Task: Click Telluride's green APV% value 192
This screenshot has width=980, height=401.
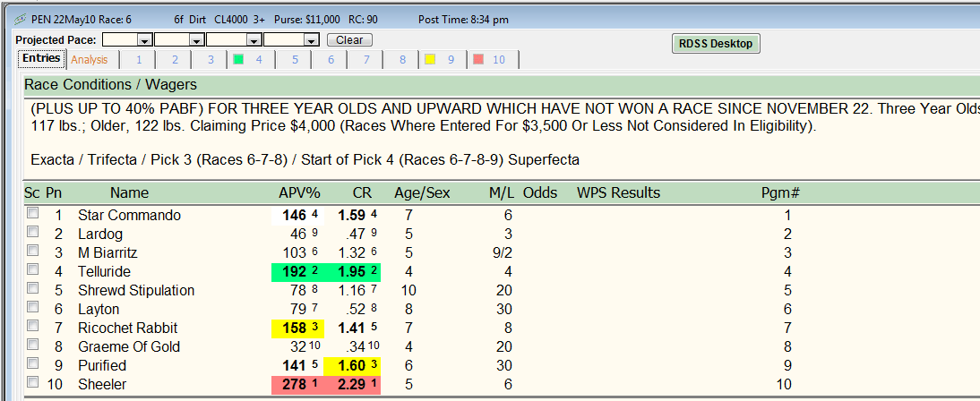Action: tap(297, 272)
